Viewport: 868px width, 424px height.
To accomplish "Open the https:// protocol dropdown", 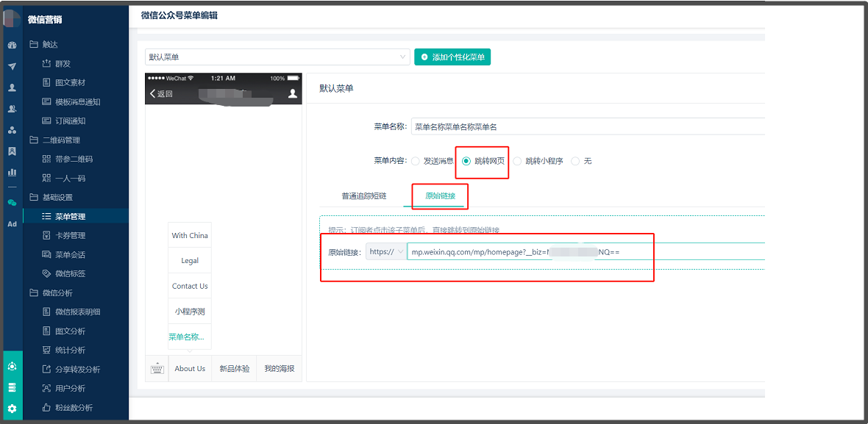I will coord(386,252).
